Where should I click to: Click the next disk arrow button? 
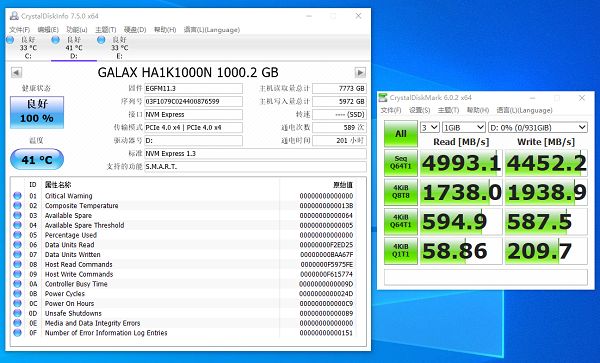(x=360, y=72)
